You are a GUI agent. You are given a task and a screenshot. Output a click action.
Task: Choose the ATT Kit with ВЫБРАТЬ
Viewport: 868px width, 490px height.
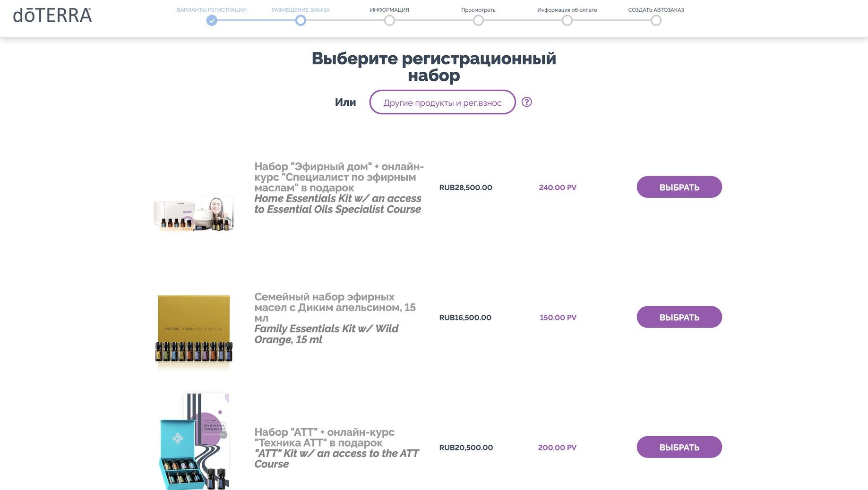[679, 447]
